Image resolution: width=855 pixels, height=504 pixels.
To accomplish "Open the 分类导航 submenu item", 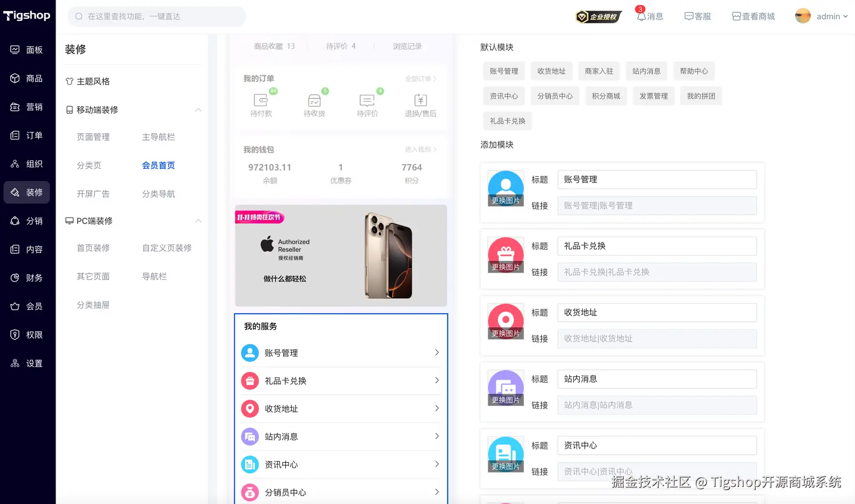I will tap(158, 193).
